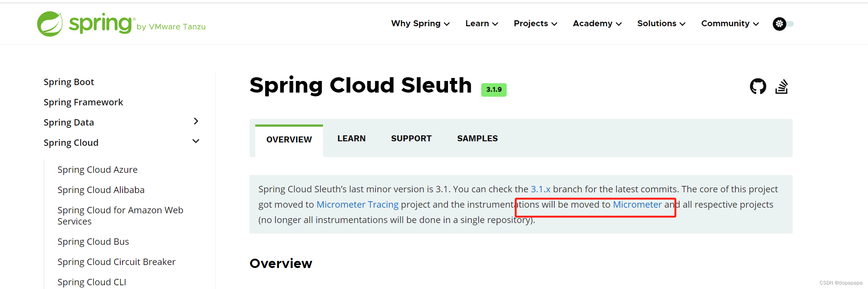Switch to the SUPPORT tab
This screenshot has width=868, height=289.
click(411, 139)
